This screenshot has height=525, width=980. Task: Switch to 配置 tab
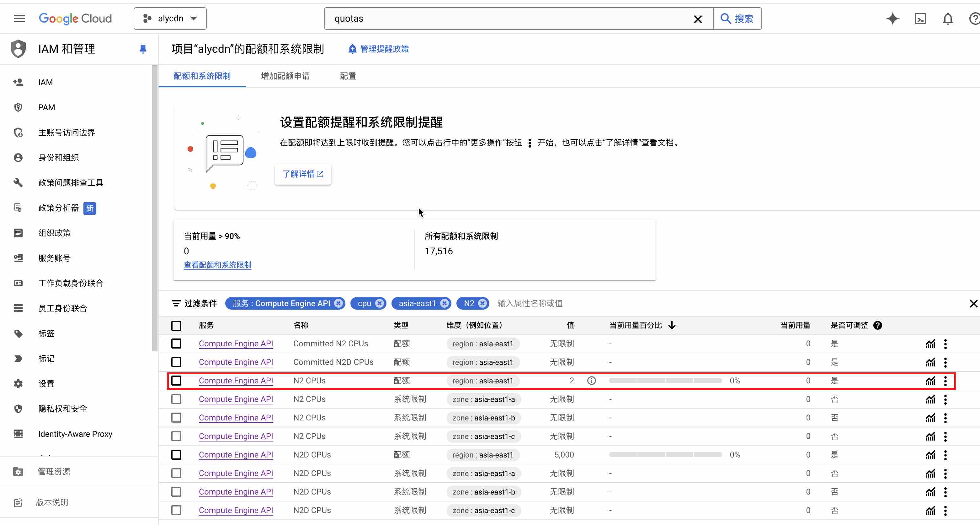click(348, 76)
